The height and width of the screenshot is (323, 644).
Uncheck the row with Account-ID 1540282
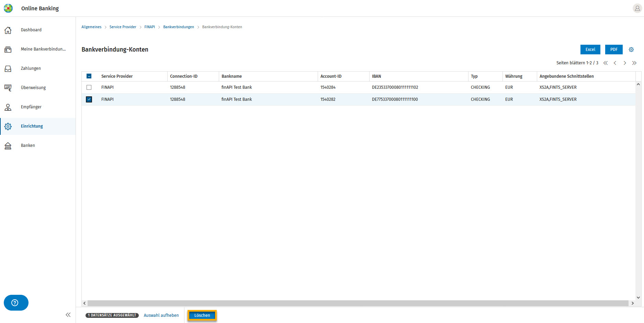[89, 99]
